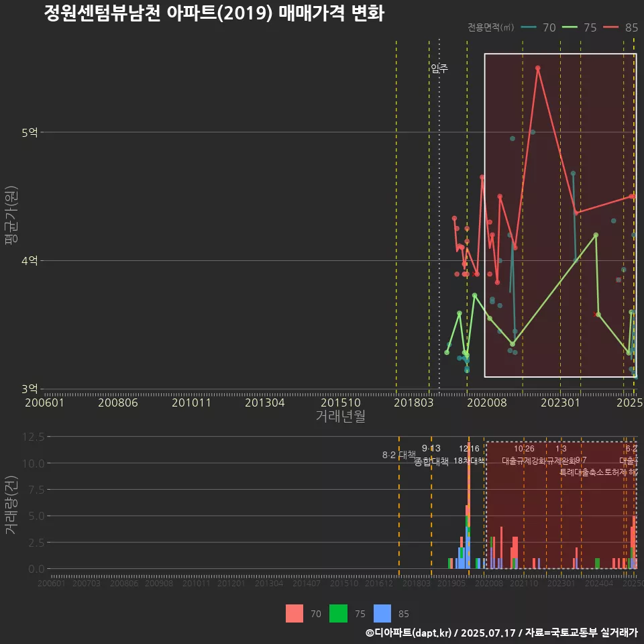Click the 입주 annotation label
The width and height of the screenshot is (644, 644).
click(439, 68)
